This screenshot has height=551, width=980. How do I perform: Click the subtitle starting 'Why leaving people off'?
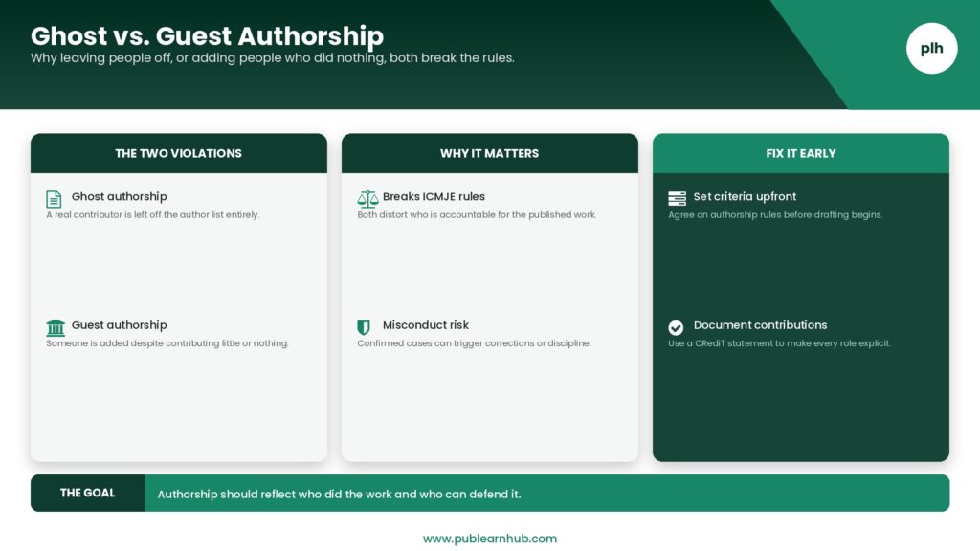pyautogui.click(x=273, y=58)
